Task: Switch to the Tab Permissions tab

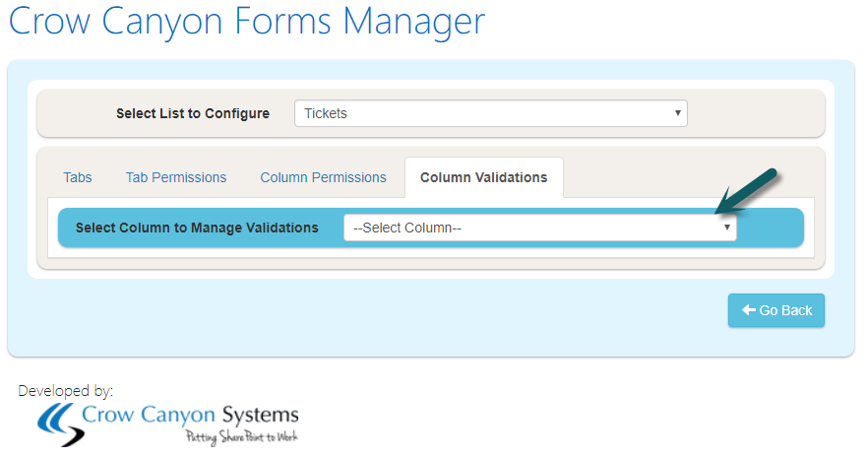Action: (x=176, y=177)
